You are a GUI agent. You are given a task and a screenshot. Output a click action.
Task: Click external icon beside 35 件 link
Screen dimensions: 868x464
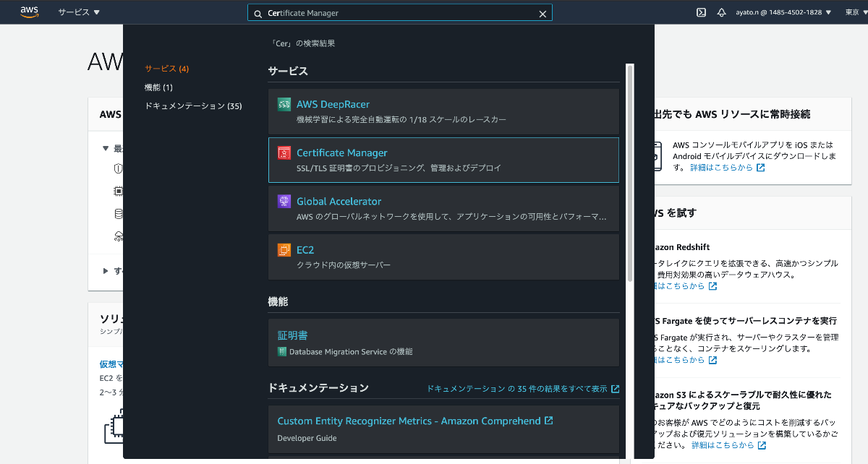[x=615, y=389]
